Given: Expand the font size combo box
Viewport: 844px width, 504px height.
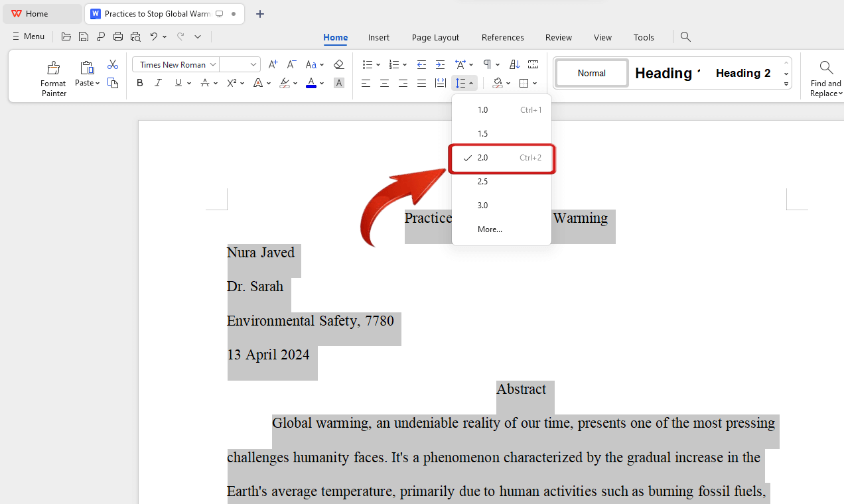Looking at the screenshot, I should click(253, 64).
